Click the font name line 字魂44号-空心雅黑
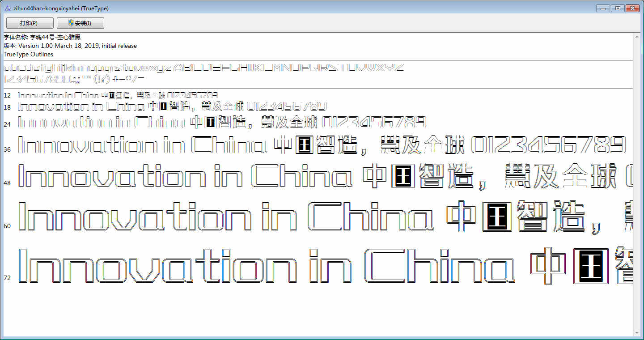Image resolution: width=644 pixels, height=340 pixels. [42, 37]
